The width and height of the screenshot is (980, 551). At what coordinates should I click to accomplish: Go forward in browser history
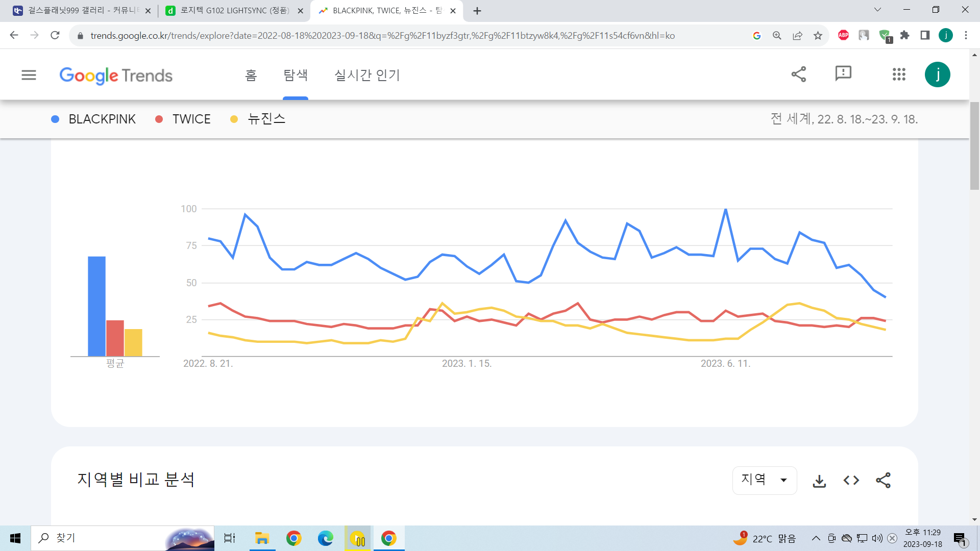(x=35, y=35)
